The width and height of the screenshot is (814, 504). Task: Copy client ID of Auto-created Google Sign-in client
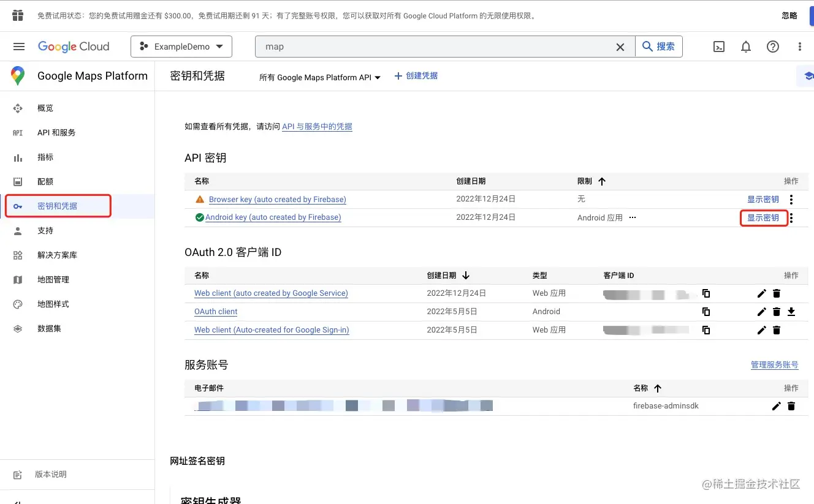706,330
